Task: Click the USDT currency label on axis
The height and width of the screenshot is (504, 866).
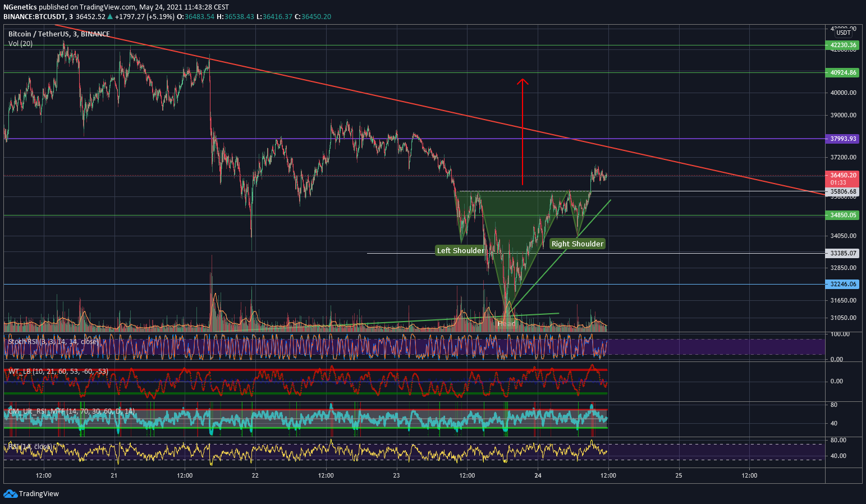Action: point(844,33)
